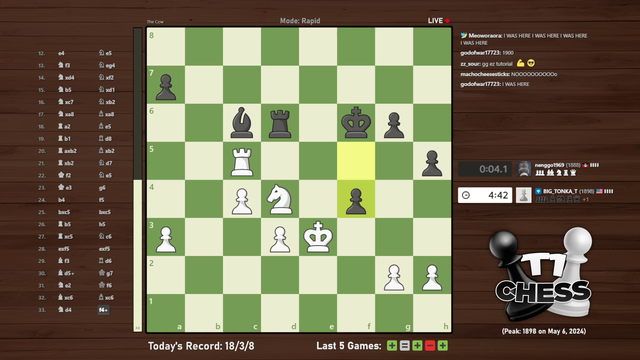This screenshot has height=360, width=640.
Task: Click the BIG_TONKA_T username
Action: point(560,191)
